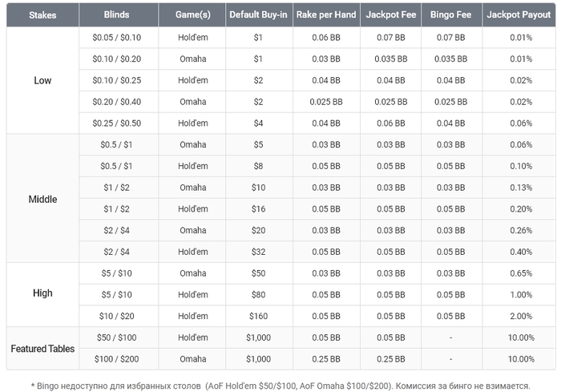
Task: Select the 2.00% jackpot payout cell
Action: tap(519, 316)
